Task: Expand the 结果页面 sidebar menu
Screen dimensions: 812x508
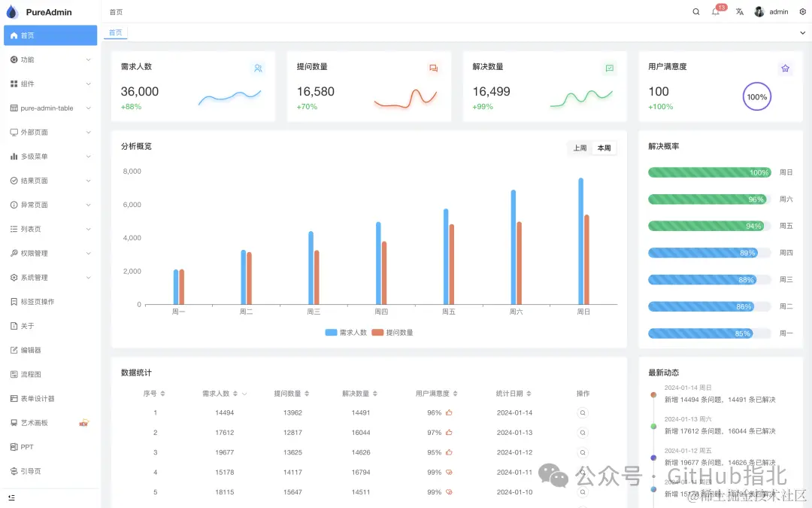Action: [50, 181]
